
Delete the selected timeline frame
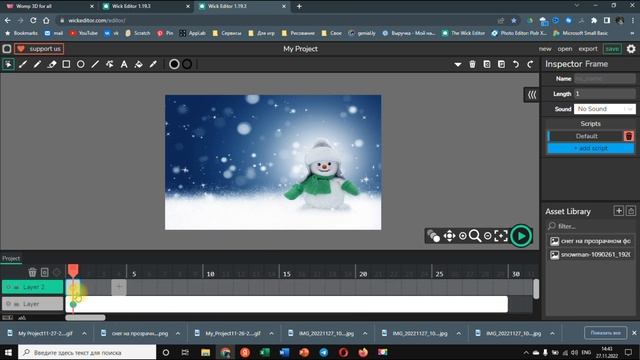pos(32,272)
